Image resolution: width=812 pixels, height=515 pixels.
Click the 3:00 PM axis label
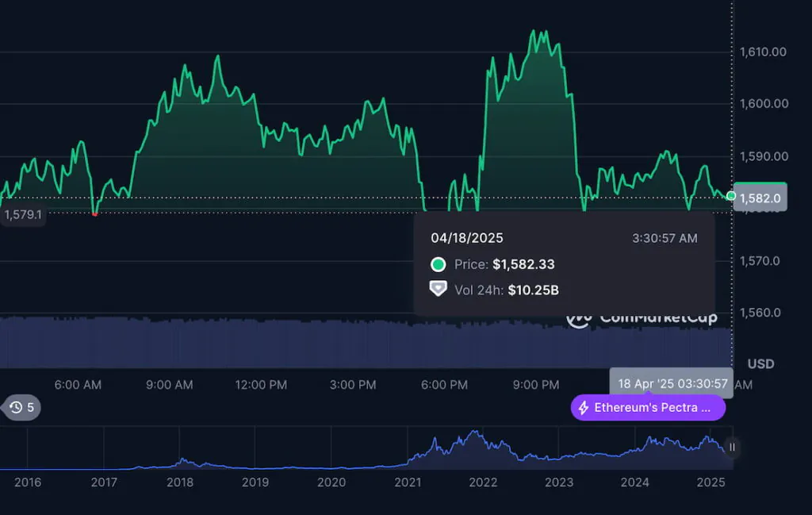pos(353,385)
